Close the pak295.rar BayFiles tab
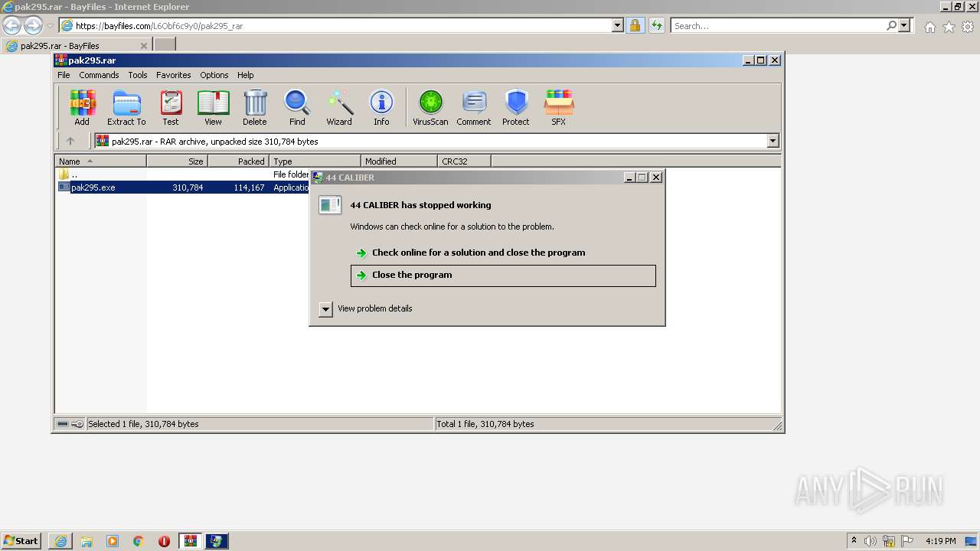Image resolution: width=980 pixels, height=551 pixels. [x=143, y=46]
